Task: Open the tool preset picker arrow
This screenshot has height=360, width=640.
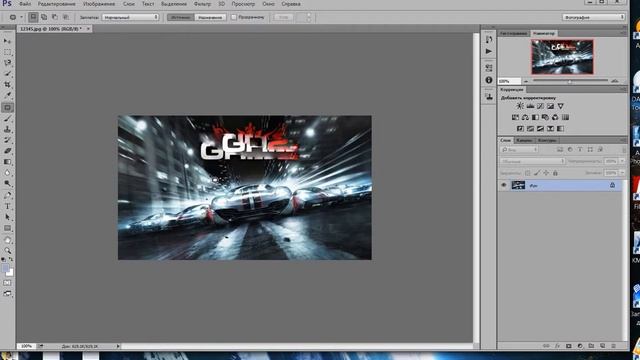Action: click(x=22, y=17)
